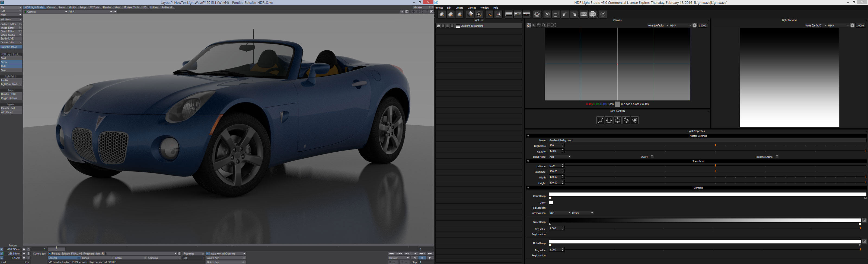The height and width of the screenshot is (264, 868).
Task: Select the arrow pointer tool in Canvas
Action: [533, 25]
